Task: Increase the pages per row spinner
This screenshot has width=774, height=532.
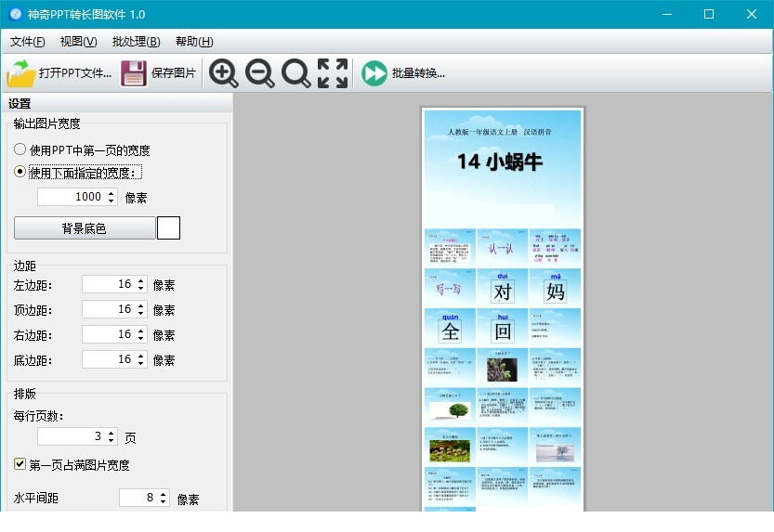Action: (x=112, y=432)
